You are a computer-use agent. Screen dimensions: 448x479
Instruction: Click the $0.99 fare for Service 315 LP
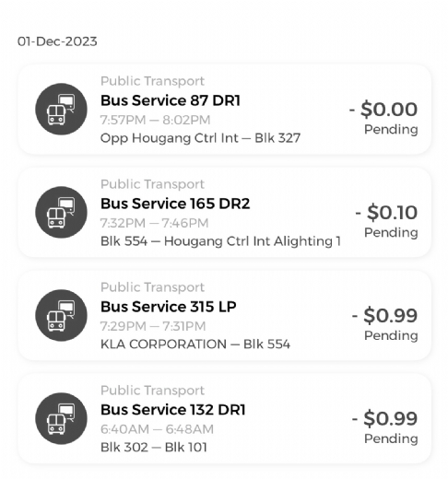(x=384, y=315)
